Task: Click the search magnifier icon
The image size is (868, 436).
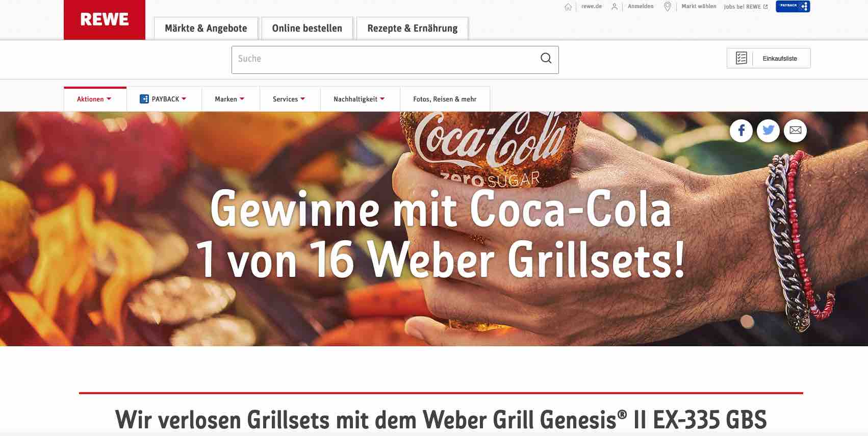Action: (546, 58)
